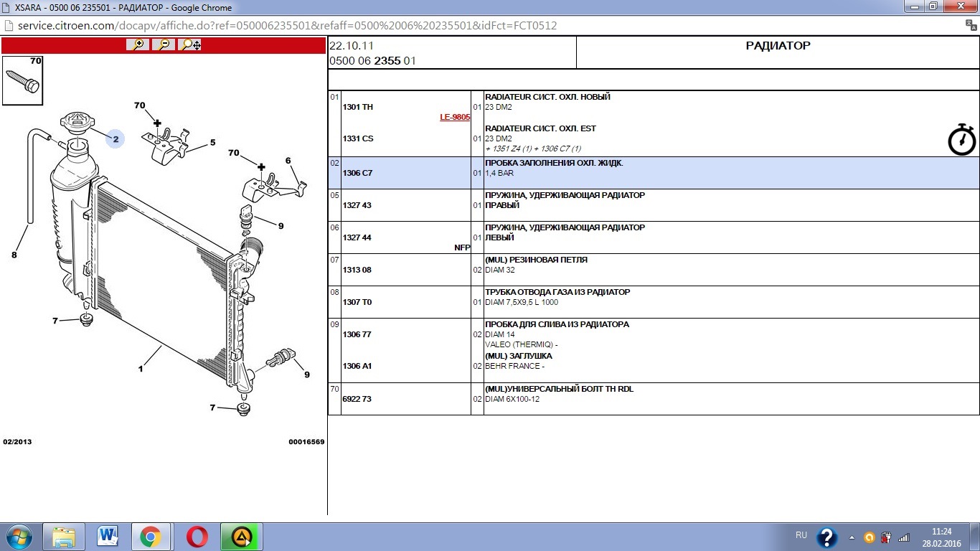Select callout number 6 in the diagram

pos(288,161)
